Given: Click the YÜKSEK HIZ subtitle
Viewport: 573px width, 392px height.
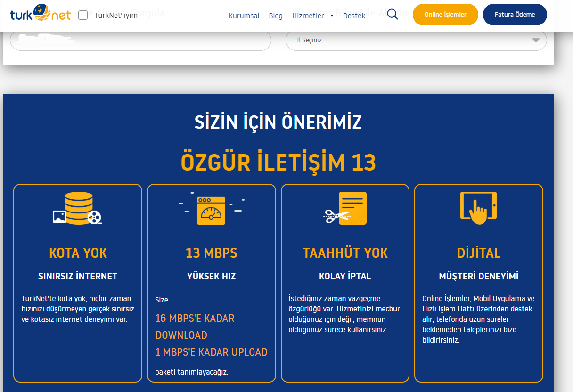Looking at the screenshot, I should click(x=211, y=277).
